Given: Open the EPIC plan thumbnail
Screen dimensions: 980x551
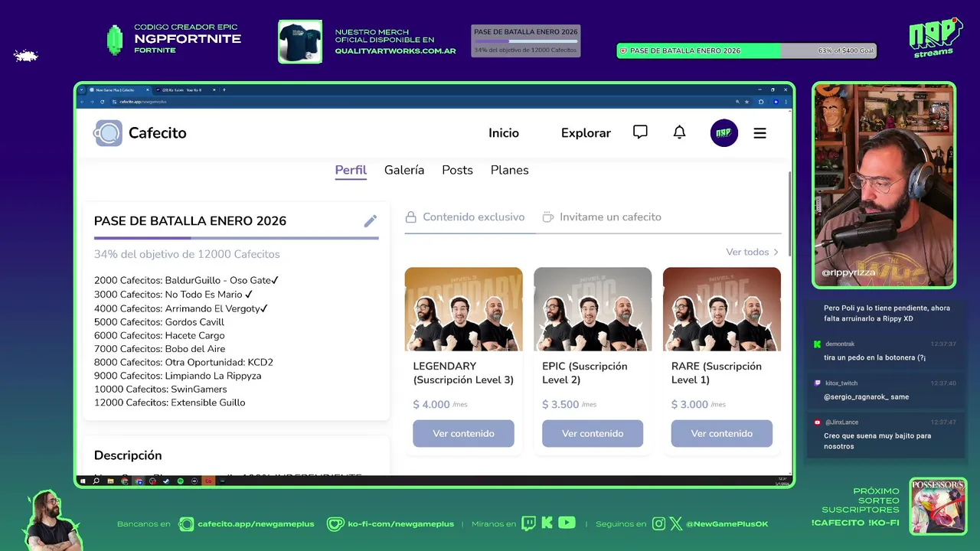Looking at the screenshot, I should click(x=593, y=309).
